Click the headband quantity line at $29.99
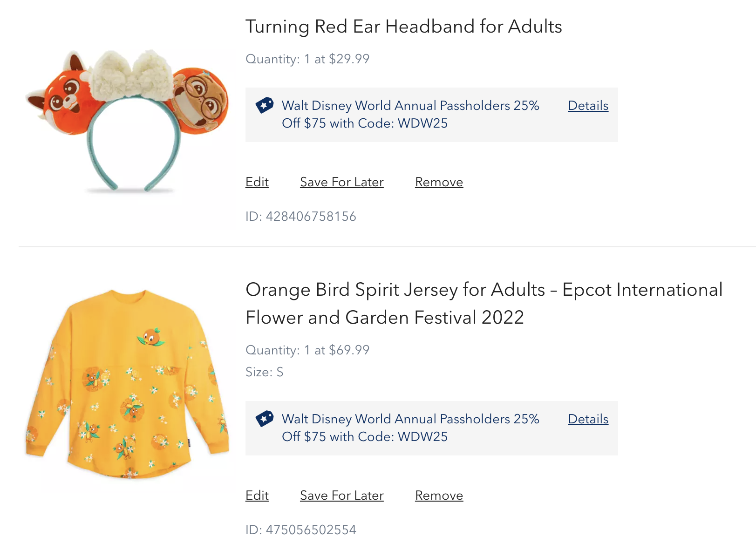 click(x=307, y=59)
